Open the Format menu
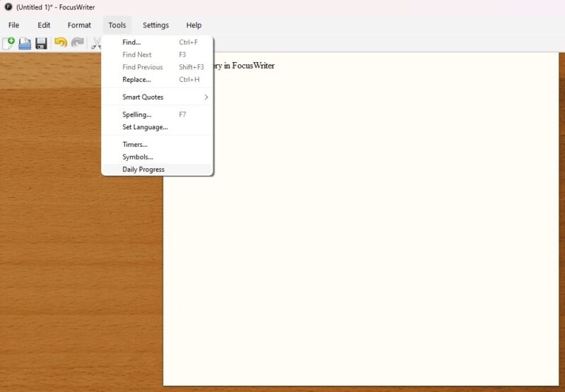The image size is (565, 392). 79,25
